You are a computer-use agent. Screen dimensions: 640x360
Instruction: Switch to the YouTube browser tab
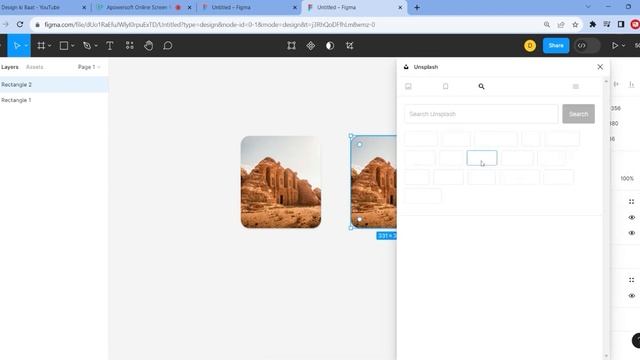point(40,7)
